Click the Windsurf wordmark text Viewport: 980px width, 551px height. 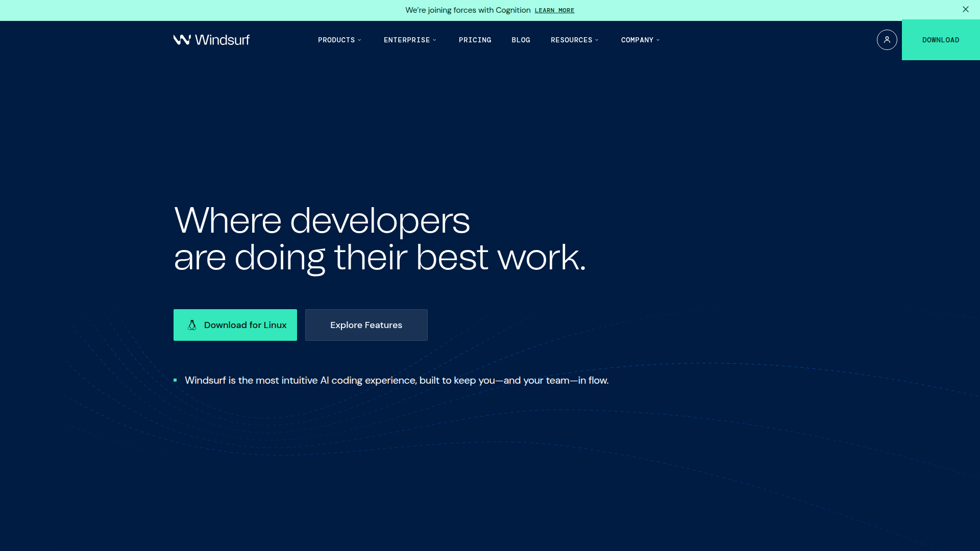pyautogui.click(x=222, y=40)
